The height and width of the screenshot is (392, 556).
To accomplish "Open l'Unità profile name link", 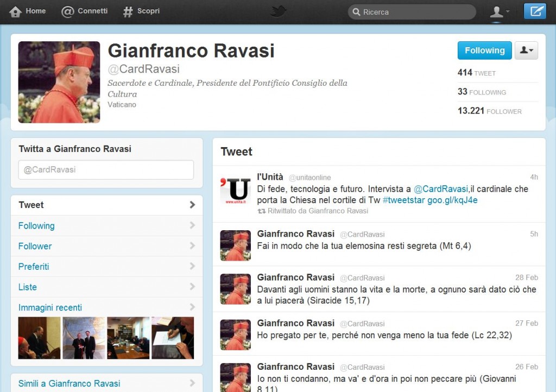I will 270,177.
